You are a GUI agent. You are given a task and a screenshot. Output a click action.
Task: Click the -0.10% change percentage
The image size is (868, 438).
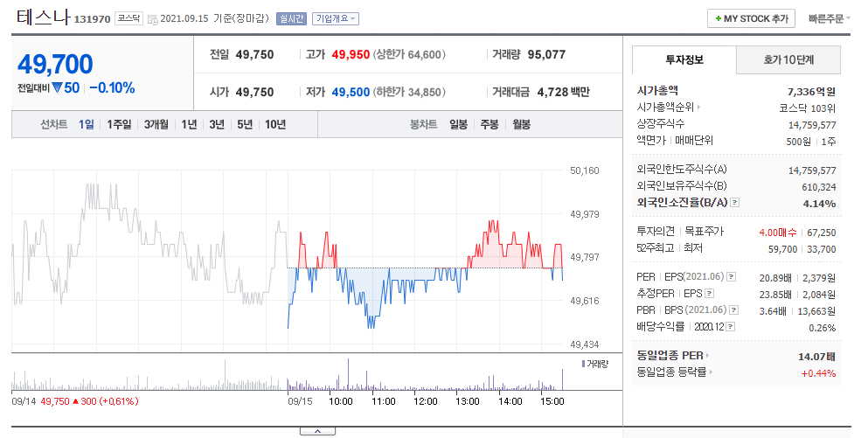113,88
